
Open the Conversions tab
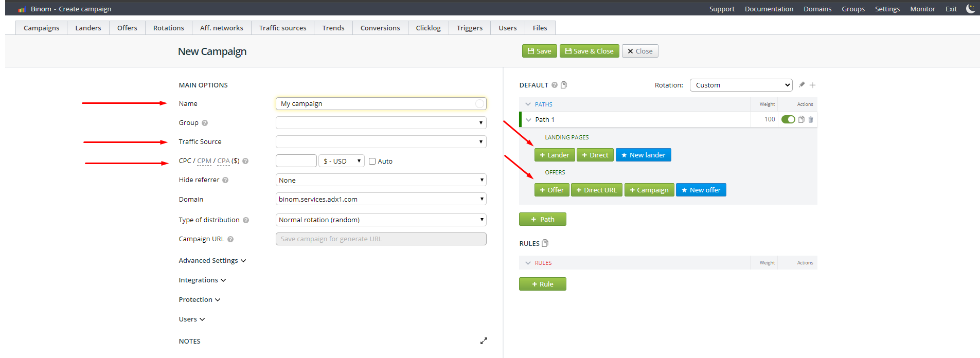pyautogui.click(x=380, y=28)
